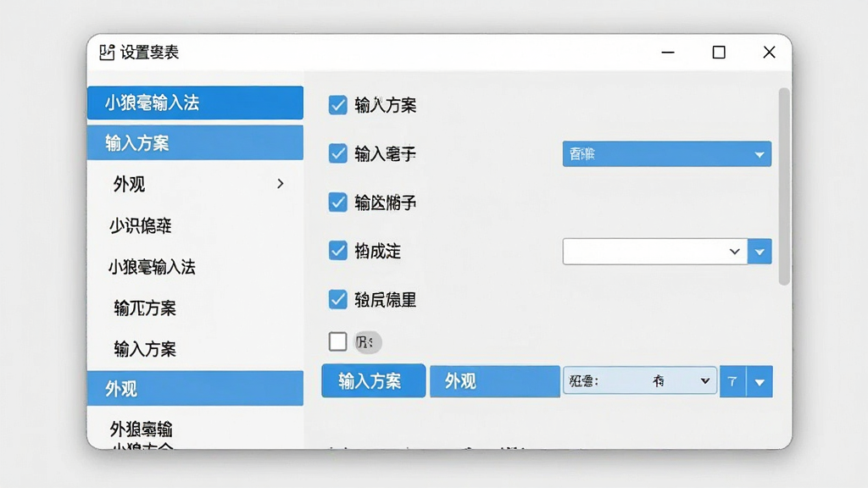Expand the 外观 chevron arrow in sidebar
Image resolution: width=868 pixels, height=488 pixels.
click(x=281, y=184)
